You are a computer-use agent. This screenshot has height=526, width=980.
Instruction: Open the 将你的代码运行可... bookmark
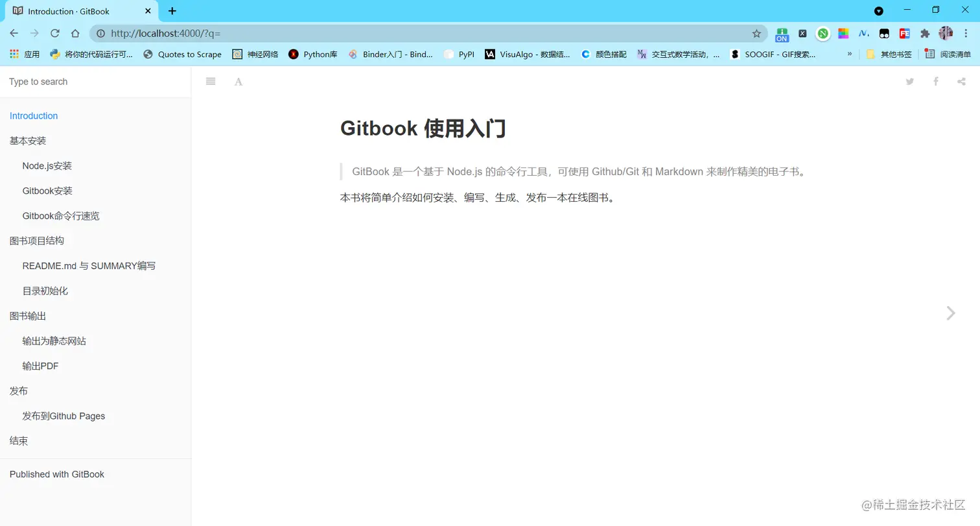91,54
